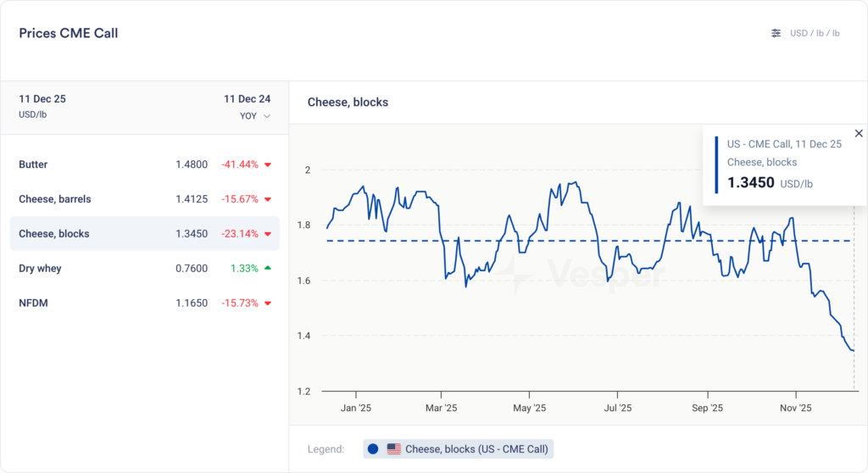Select the NFDM price row

144,303
